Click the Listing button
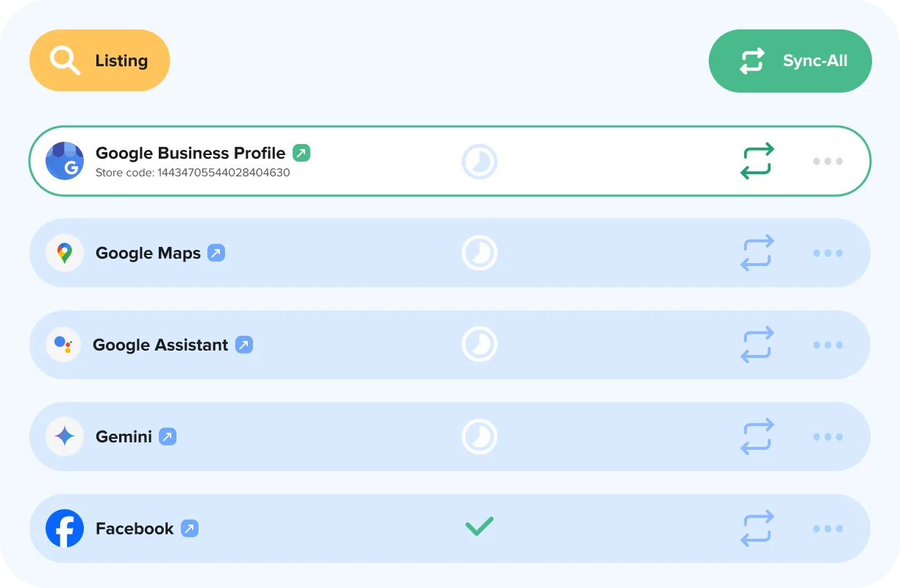Image resolution: width=900 pixels, height=588 pixels. click(x=99, y=60)
